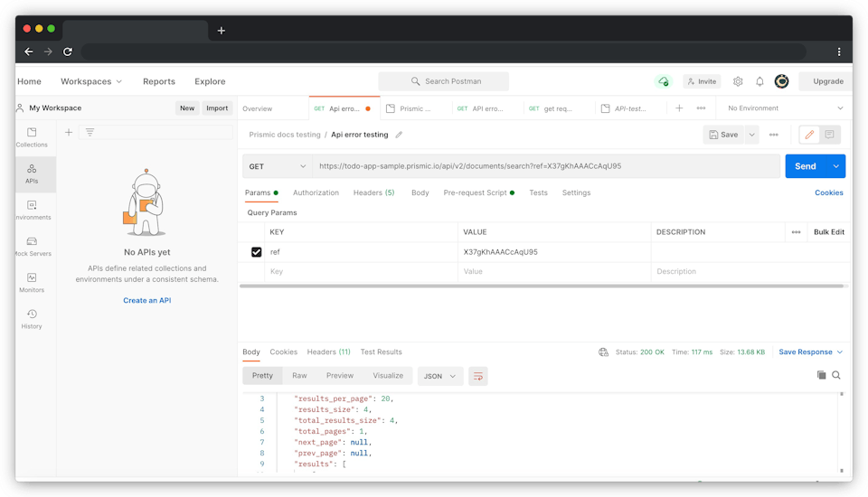
Task: Click the horizontal scrollbar under params table
Action: (x=542, y=286)
